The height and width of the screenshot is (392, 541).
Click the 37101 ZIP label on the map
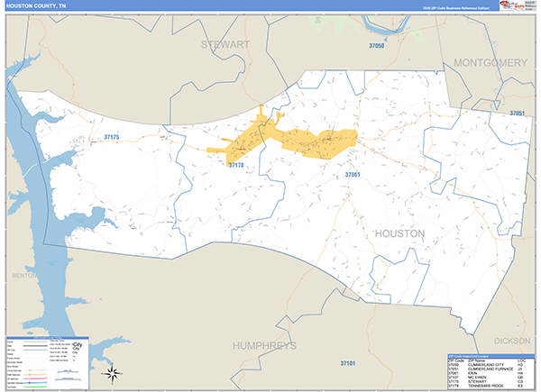(x=347, y=363)
